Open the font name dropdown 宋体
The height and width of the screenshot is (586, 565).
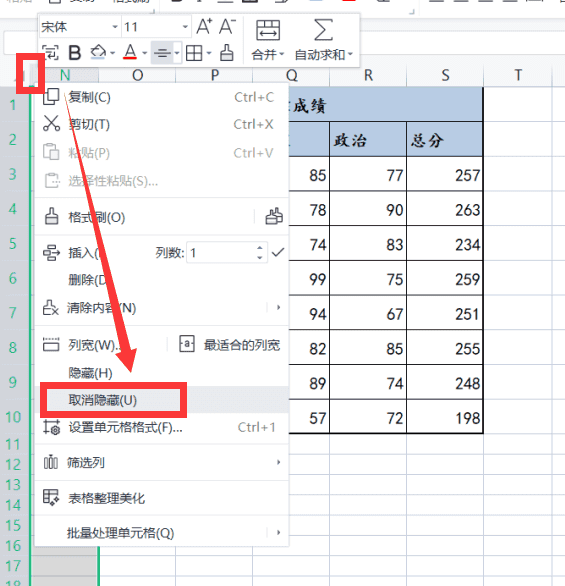(115, 27)
